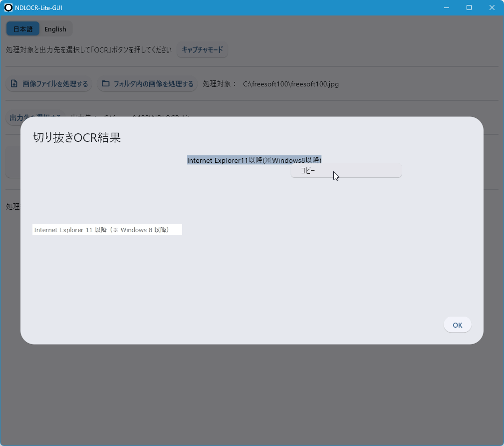Viewport: 504px width, 446px height.
Task: Click the instruction text about pressing OCR button
Action: click(x=89, y=50)
